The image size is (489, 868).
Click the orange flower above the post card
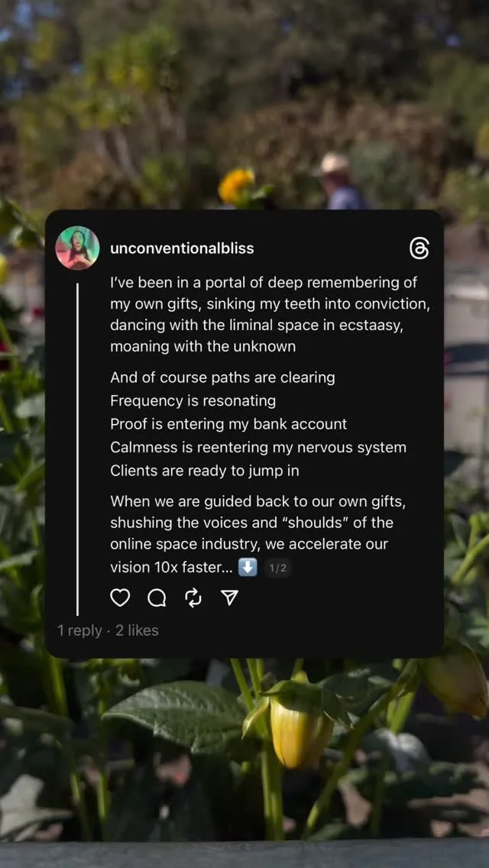pyautogui.click(x=236, y=186)
